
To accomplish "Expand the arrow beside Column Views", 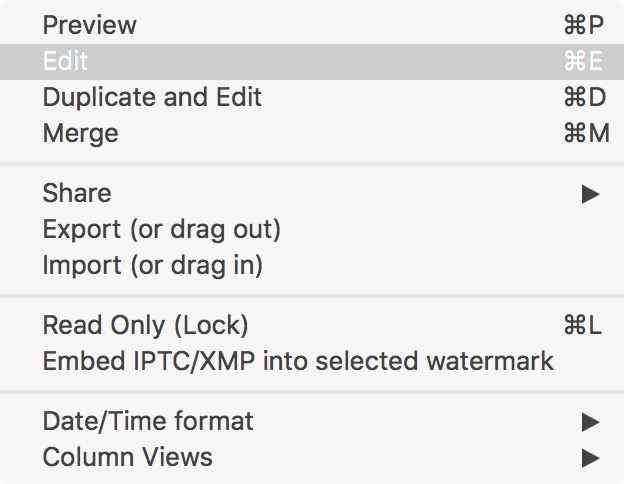I will [x=590, y=458].
